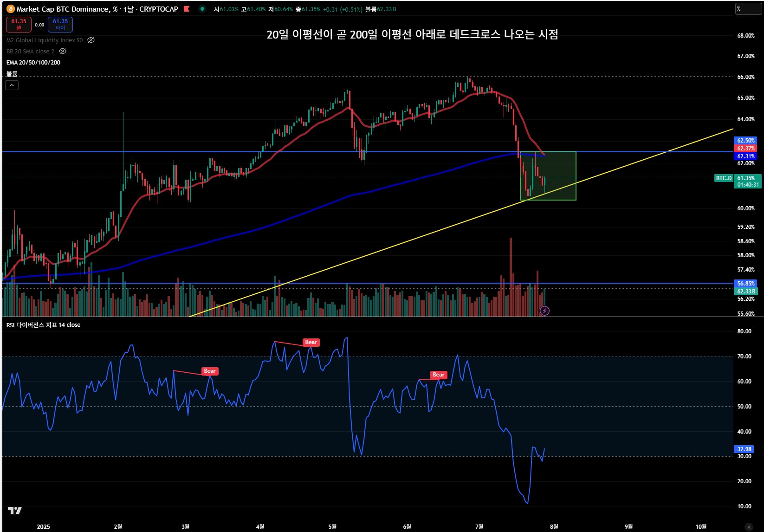Unhide the BB 20 SMA indicator

click(63, 51)
